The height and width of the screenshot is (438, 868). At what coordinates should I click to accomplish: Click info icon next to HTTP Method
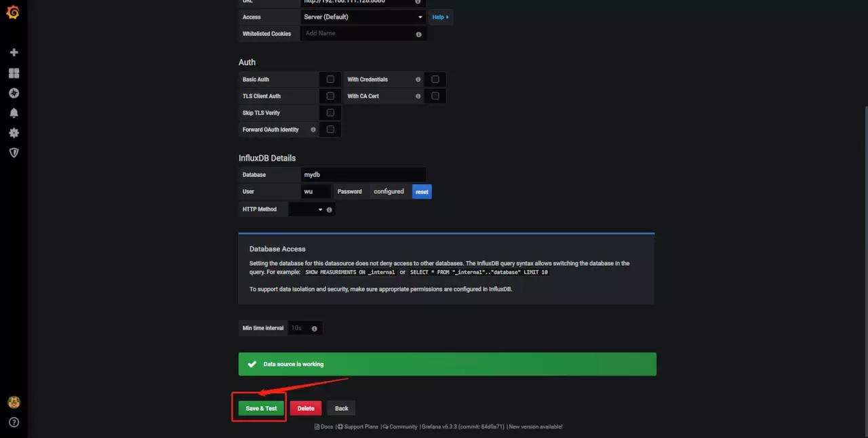point(330,210)
